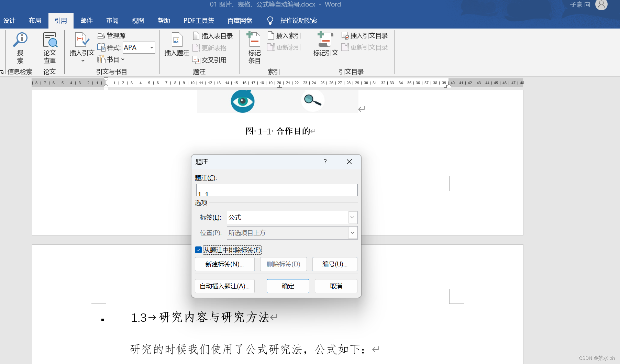
Task: Expand the 位置 position dropdown
Action: coord(352,233)
